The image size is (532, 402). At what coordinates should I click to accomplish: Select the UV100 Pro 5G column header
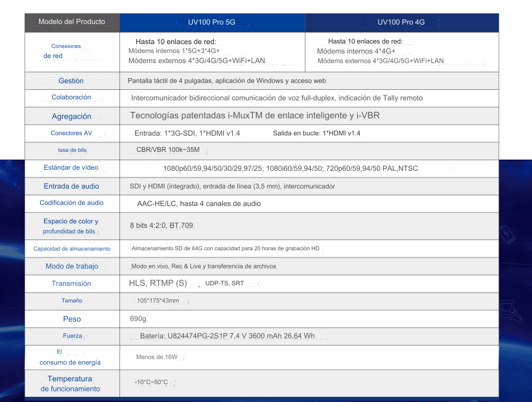click(x=212, y=23)
